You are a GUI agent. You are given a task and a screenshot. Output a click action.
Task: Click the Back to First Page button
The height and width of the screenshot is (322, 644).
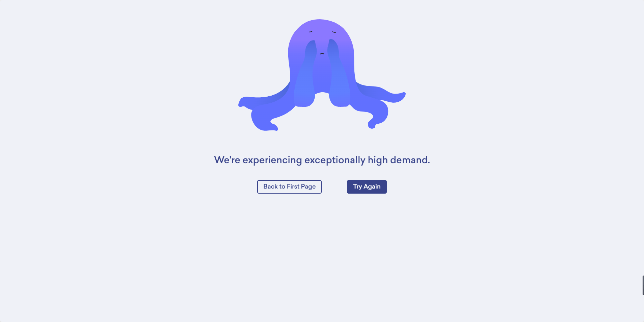click(x=289, y=187)
